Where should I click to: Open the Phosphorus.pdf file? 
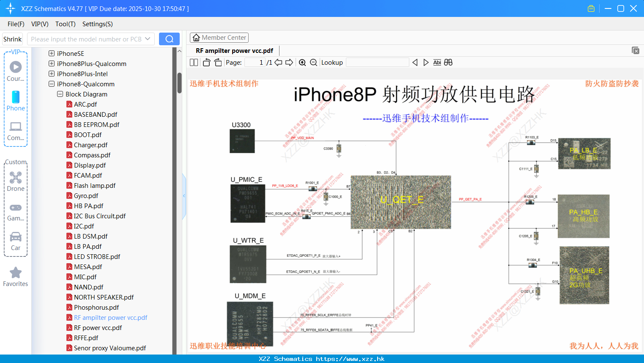[x=96, y=307]
